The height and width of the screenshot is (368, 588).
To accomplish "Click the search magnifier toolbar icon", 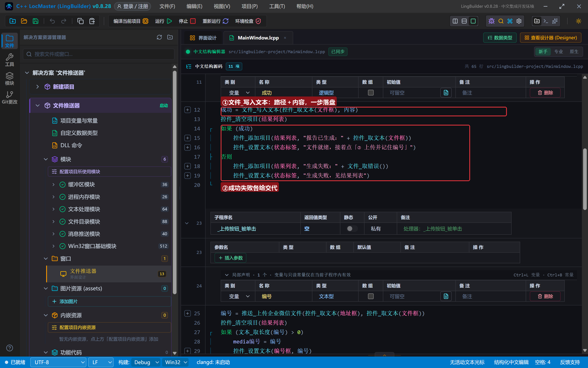I will point(501,21).
